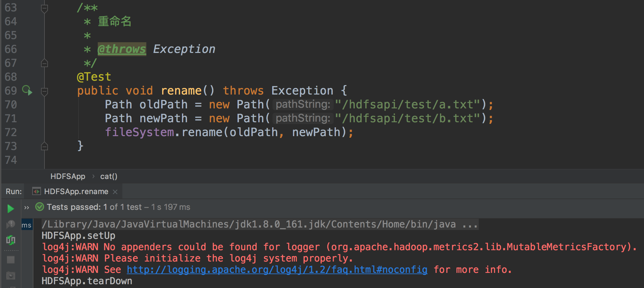Click the @Test annotation
The image size is (644, 288).
[x=94, y=77]
